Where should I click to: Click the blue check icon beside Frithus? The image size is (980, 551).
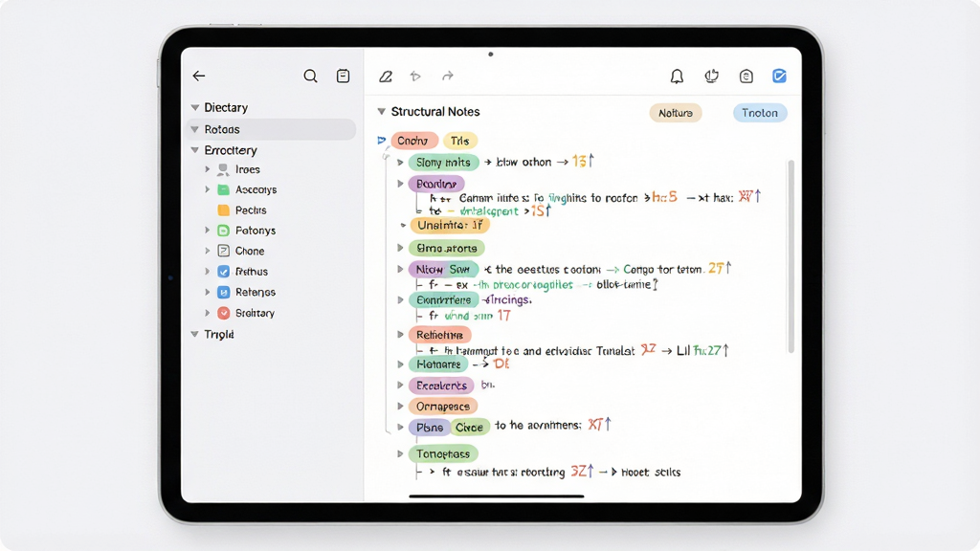[x=223, y=272]
